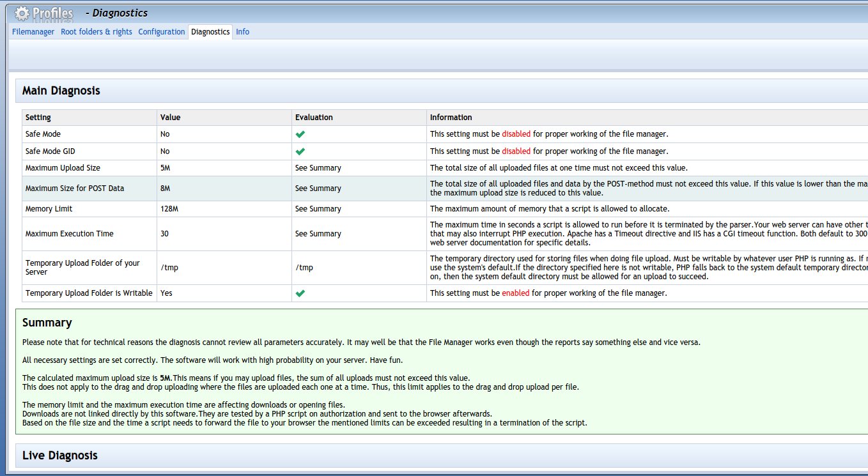Click the Evaluation column header
Screen dimensions: 868x476
(x=314, y=118)
